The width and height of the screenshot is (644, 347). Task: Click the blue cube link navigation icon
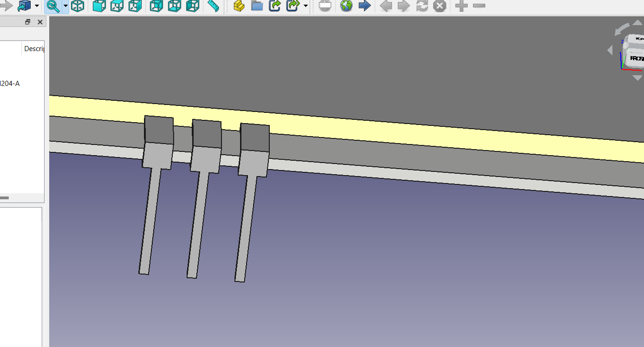24,6
